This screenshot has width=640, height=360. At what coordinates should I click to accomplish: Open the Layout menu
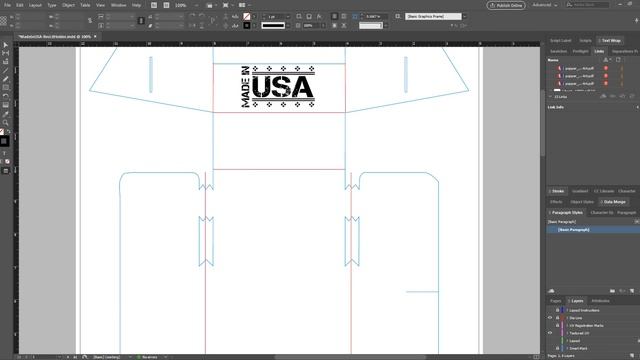(x=35, y=5)
